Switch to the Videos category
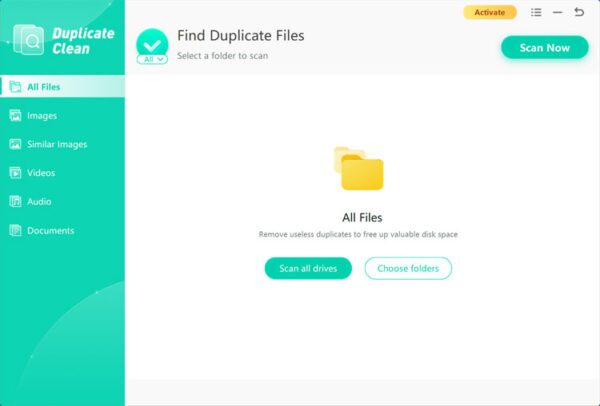Viewport: 600px width, 406px height. click(62, 173)
